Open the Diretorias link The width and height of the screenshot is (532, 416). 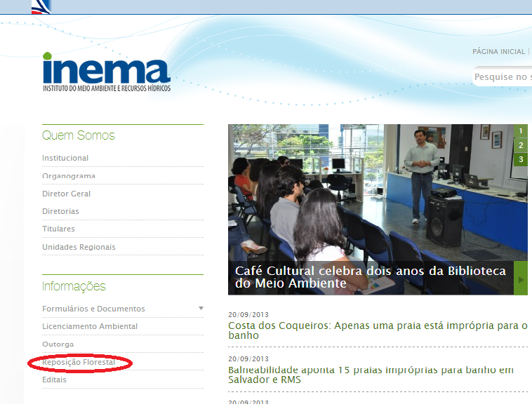pyautogui.click(x=60, y=211)
